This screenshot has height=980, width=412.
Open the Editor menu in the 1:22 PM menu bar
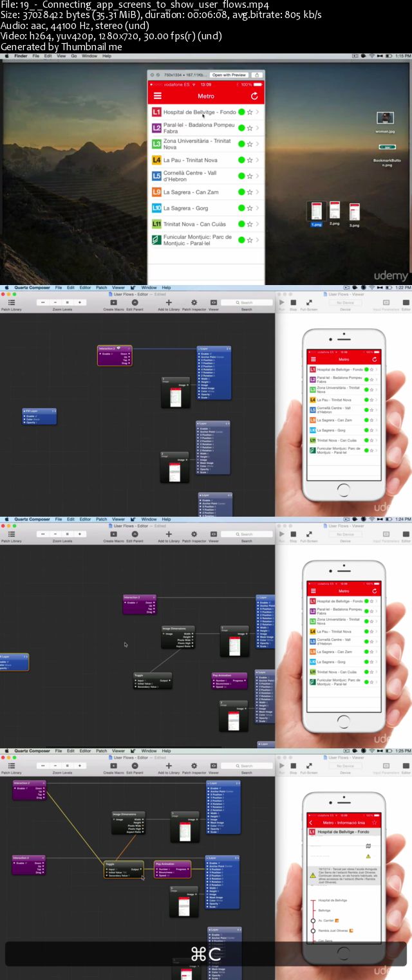(85, 288)
